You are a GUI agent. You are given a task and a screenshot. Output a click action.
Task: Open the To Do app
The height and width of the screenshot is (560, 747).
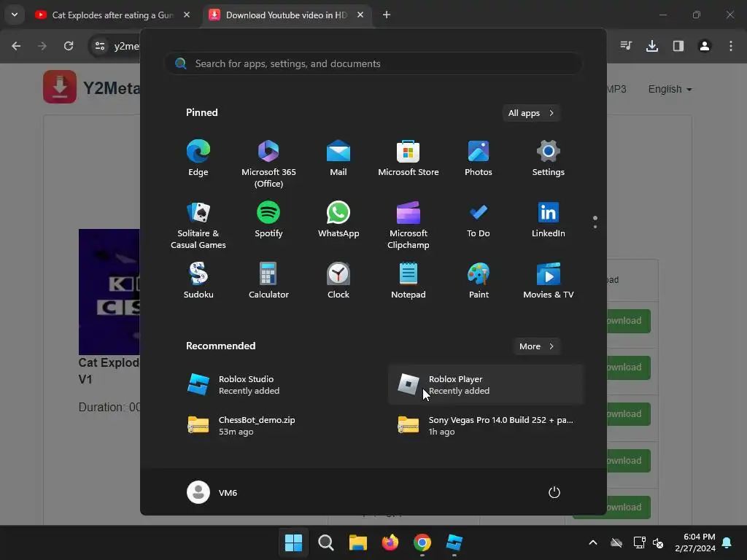point(479,219)
